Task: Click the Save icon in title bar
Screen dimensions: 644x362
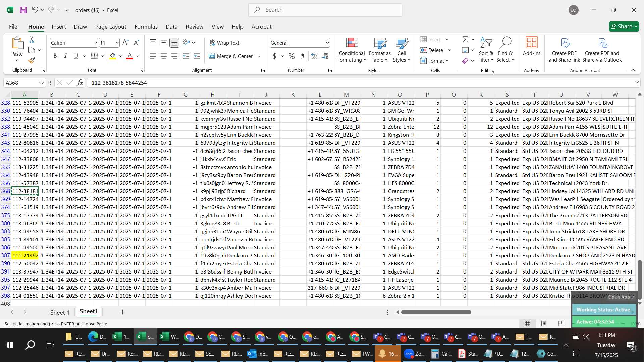Action: pos(23,10)
